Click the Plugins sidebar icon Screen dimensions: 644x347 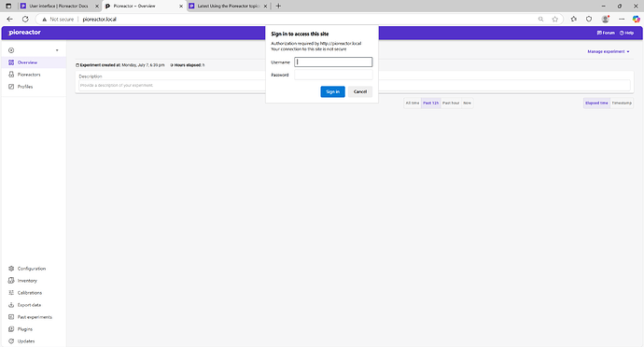click(x=11, y=329)
